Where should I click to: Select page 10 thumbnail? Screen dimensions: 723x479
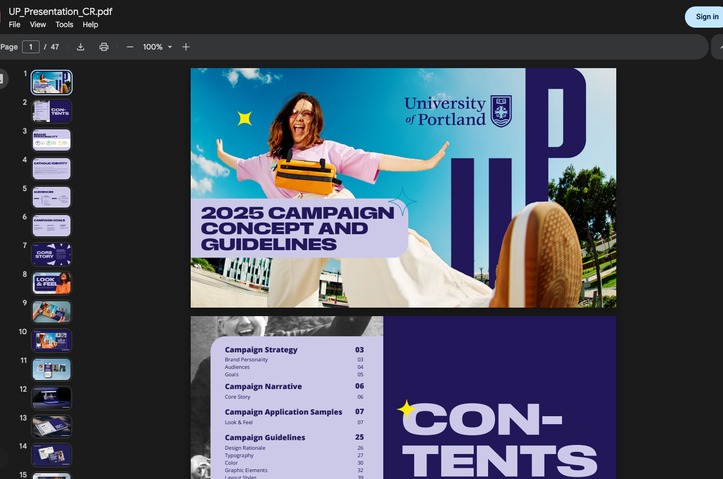point(52,341)
